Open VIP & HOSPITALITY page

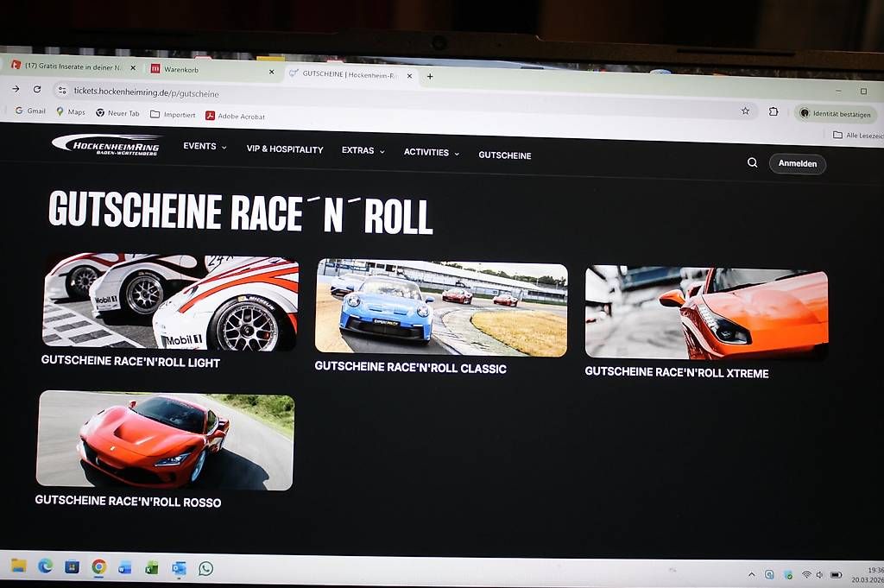[x=285, y=149]
